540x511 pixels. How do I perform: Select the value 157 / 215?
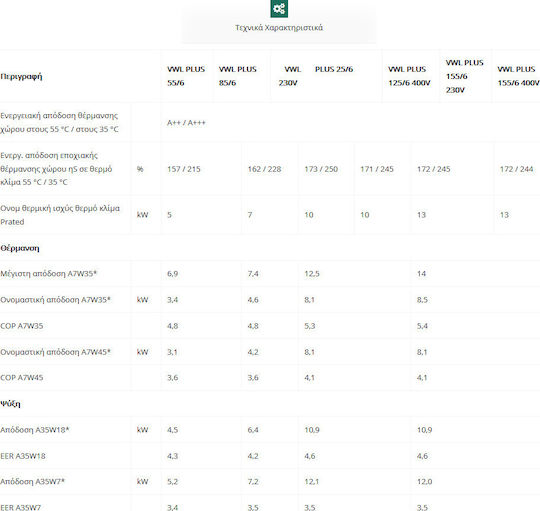184,169
